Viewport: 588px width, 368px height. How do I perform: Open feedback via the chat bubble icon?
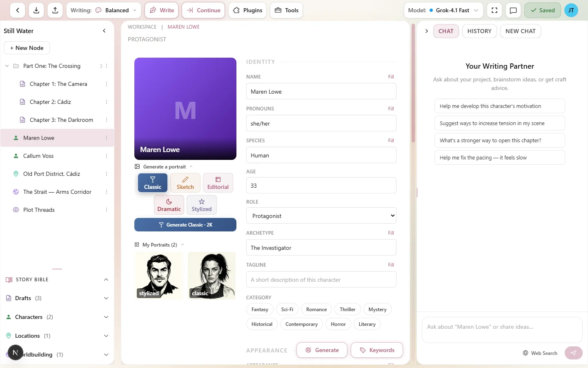[x=514, y=10]
